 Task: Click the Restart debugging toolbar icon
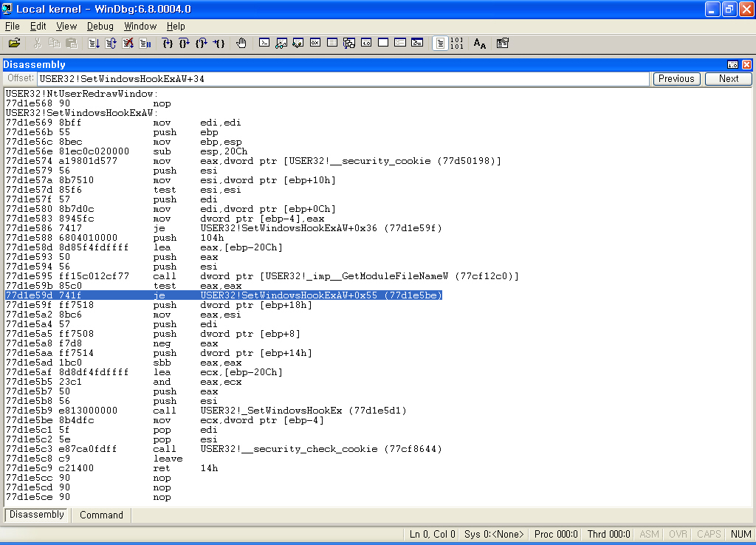[x=111, y=44]
